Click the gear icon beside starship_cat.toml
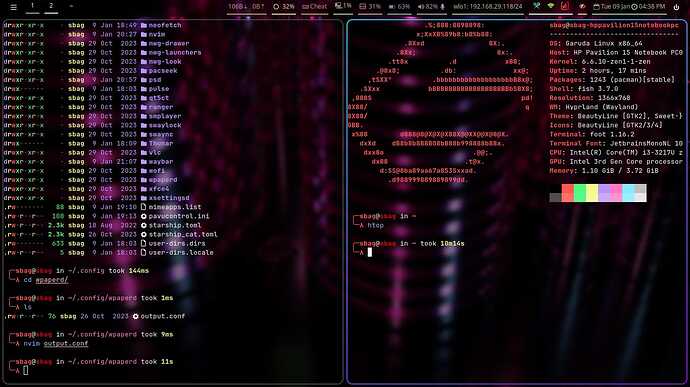This screenshot has width=690, height=387. tap(143, 234)
